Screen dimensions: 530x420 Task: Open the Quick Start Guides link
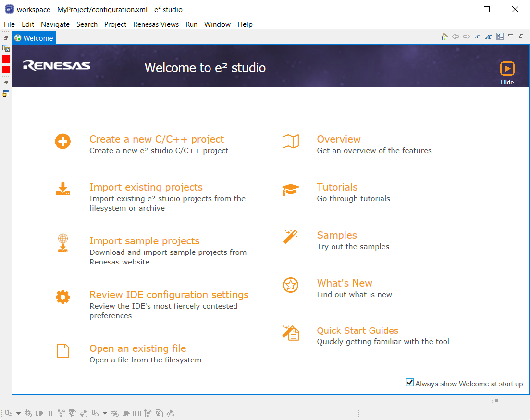tap(357, 330)
